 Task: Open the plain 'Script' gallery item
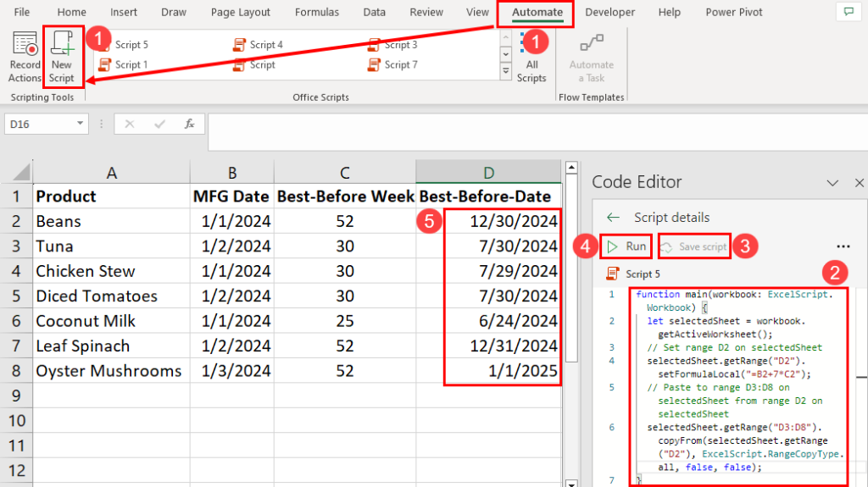pyautogui.click(x=254, y=64)
